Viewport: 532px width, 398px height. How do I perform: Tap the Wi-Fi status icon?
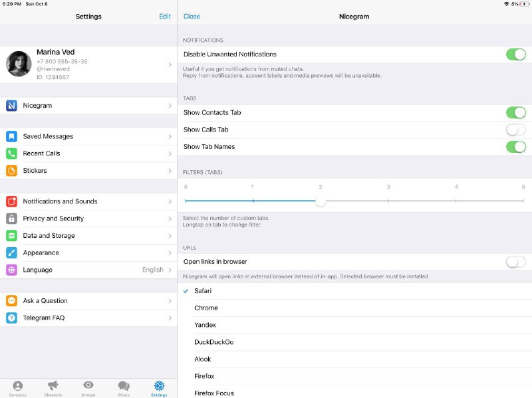coord(507,4)
